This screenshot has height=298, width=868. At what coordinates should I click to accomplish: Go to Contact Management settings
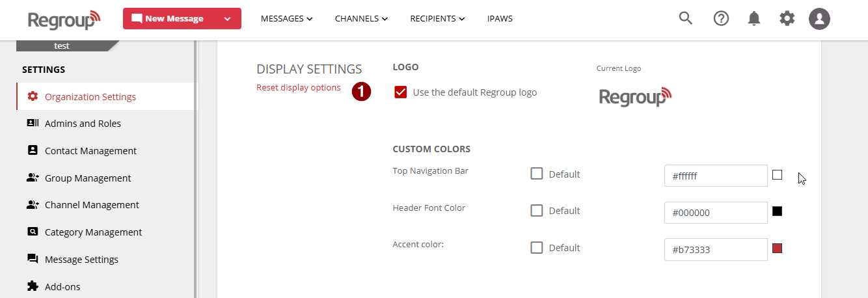(90, 151)
